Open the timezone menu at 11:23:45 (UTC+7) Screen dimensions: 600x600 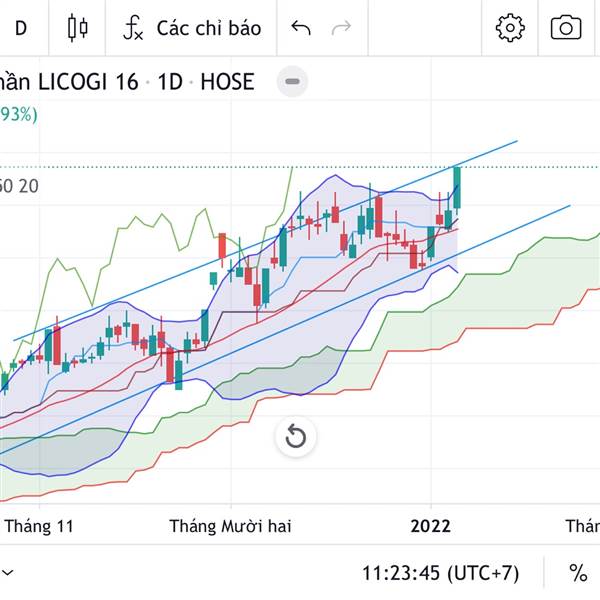click(x=441, y=573)
